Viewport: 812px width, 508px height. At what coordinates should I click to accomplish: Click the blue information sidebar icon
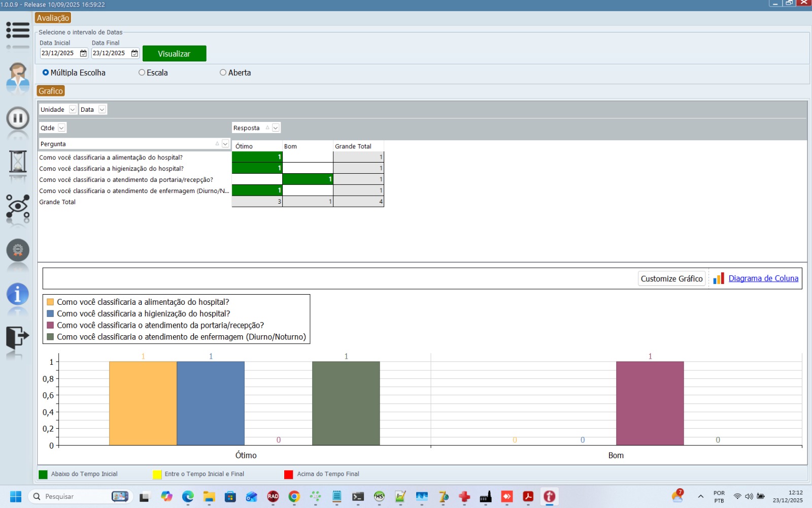(x=18, y=294)
